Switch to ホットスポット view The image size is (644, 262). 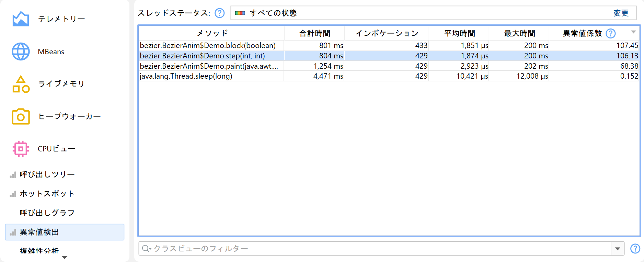[x=47, y=194]
